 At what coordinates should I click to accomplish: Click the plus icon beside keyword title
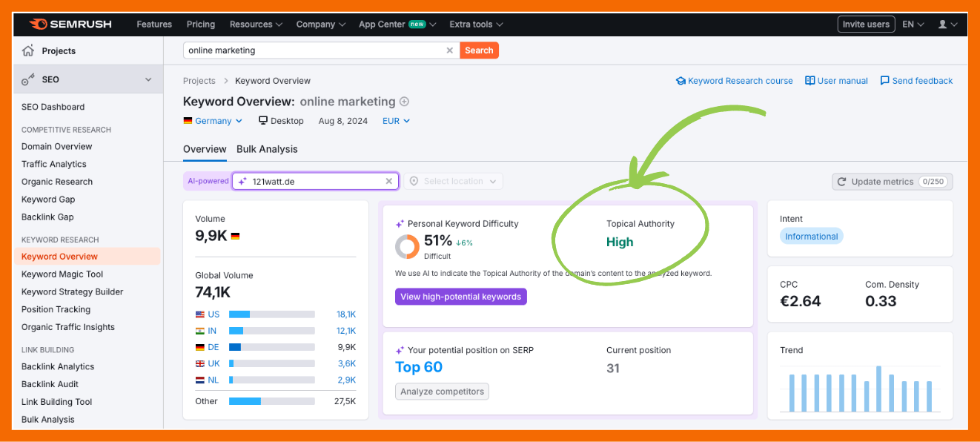point(404,102)
